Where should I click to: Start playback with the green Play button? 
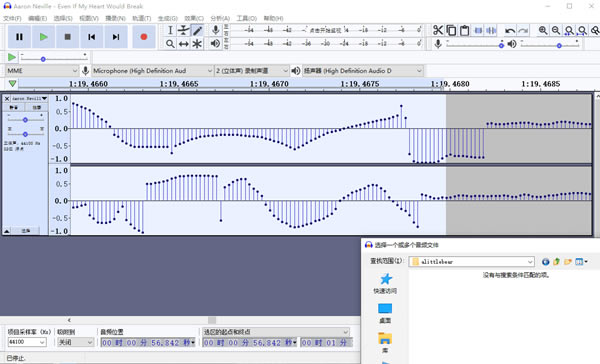tap(43, 37)
